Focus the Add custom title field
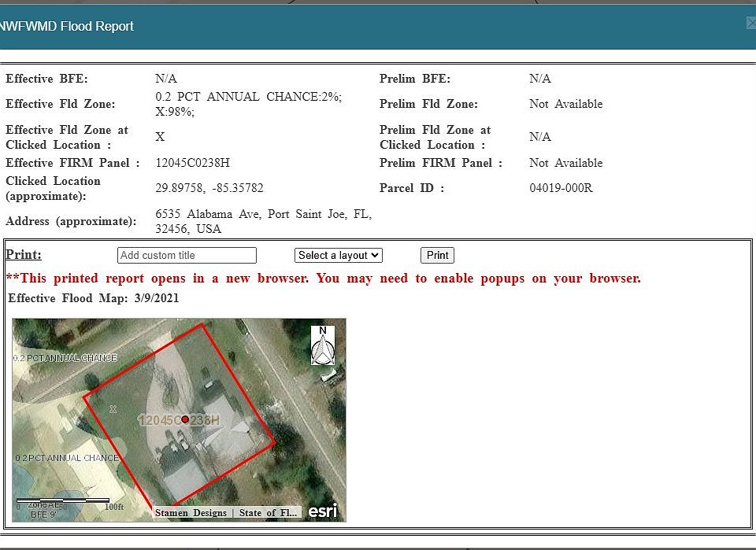This screenshot has height=550, width=756. [x=187, y=255]
